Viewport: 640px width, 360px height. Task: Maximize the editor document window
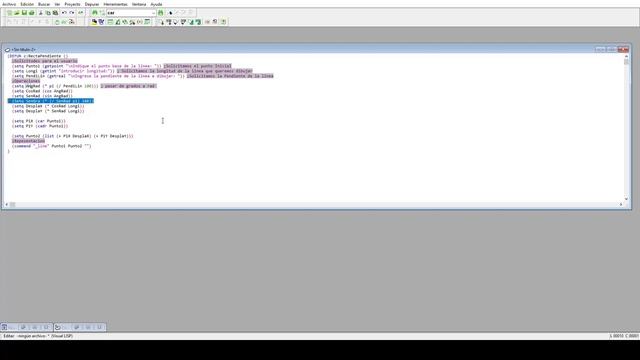coord(611,49)
